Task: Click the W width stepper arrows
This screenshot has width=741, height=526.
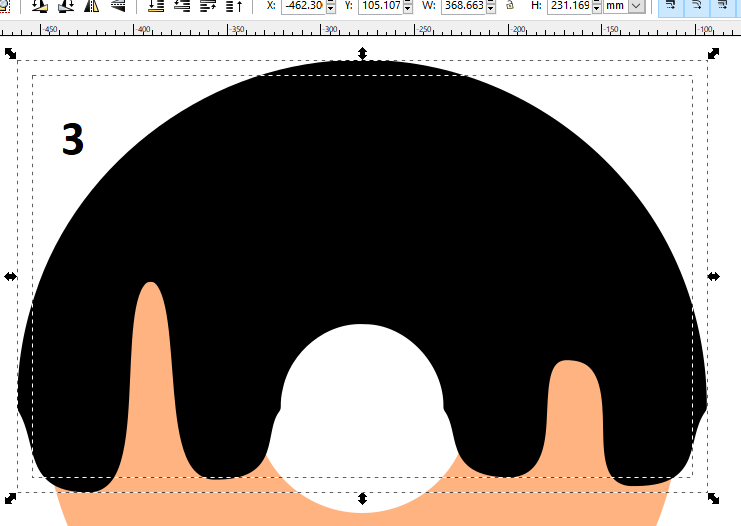Action: [x=490, y=6]
